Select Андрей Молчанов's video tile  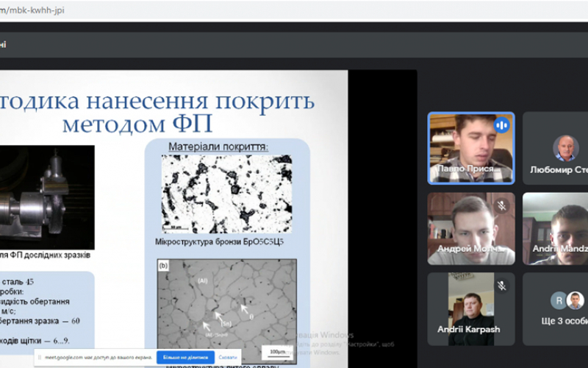tap(471, 229)
